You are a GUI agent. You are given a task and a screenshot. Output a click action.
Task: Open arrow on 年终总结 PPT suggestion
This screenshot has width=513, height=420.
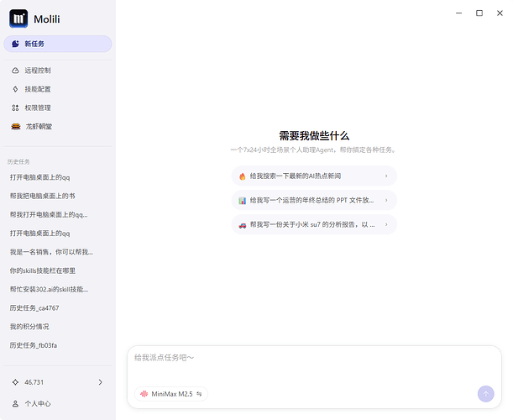coord(386,201)
